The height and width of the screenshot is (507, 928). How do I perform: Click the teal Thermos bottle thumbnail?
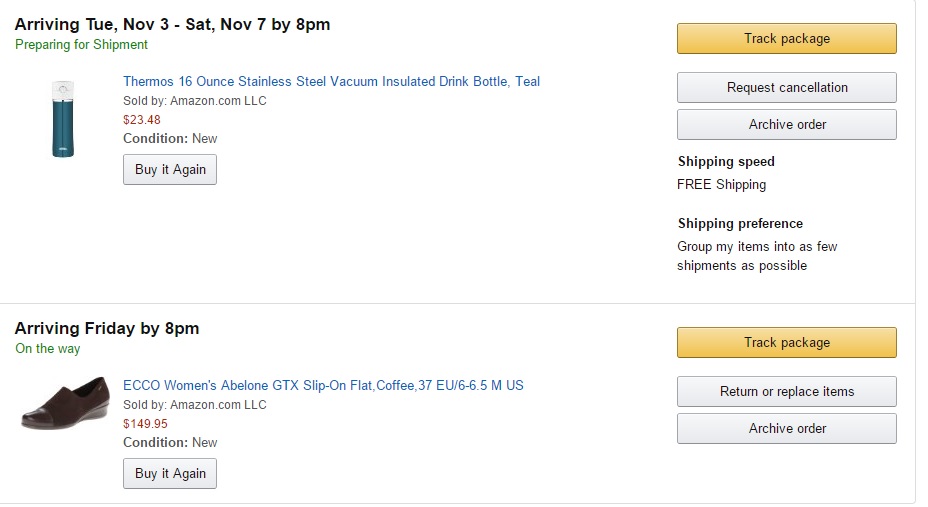[63, 118]
